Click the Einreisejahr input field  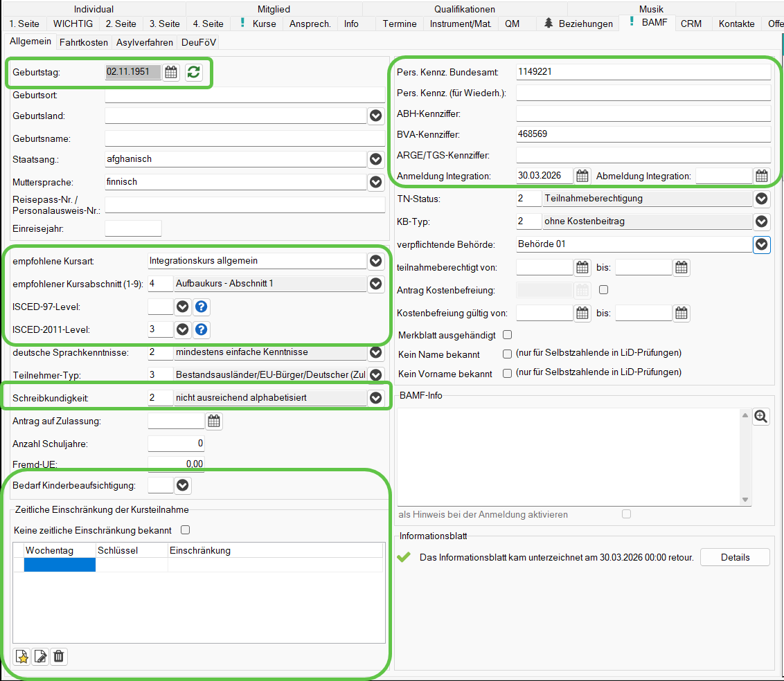pos(133,228)
